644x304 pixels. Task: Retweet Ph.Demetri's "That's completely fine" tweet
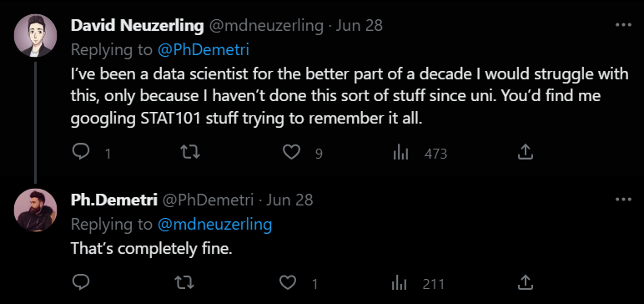click(184, 282)
